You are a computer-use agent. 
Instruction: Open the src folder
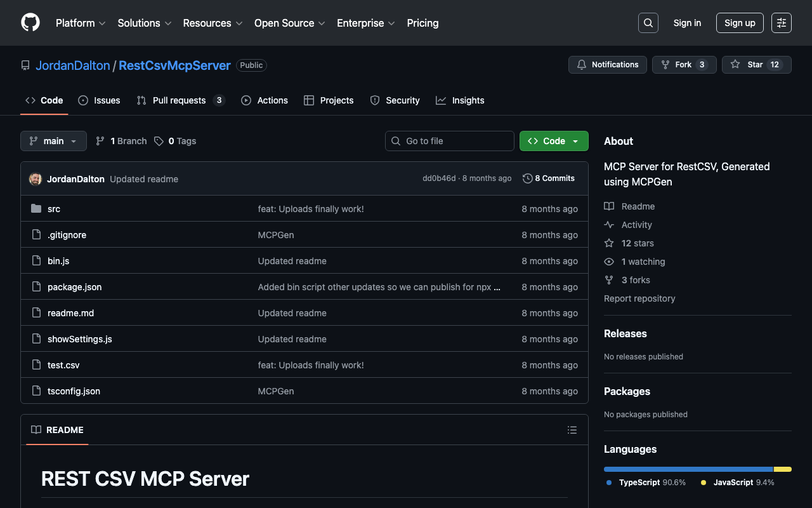pos(54,209)
